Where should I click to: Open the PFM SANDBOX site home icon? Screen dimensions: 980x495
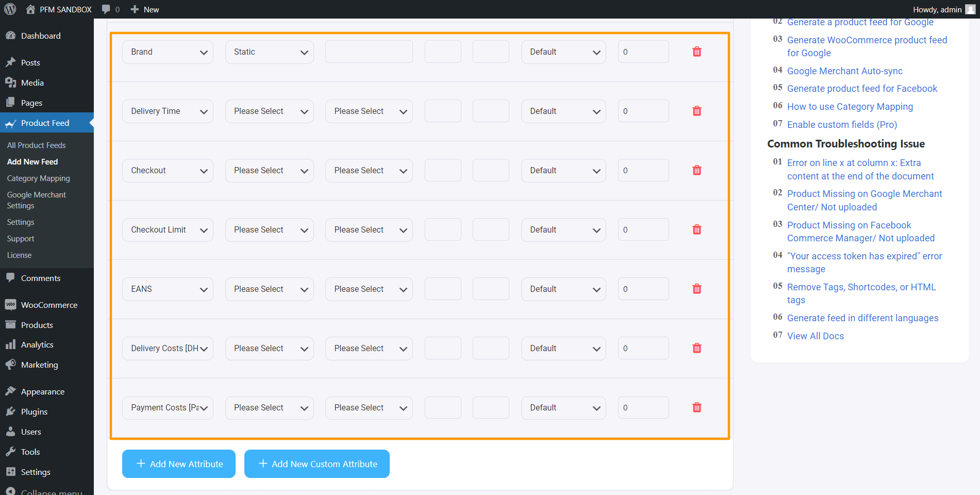point(30,9)
